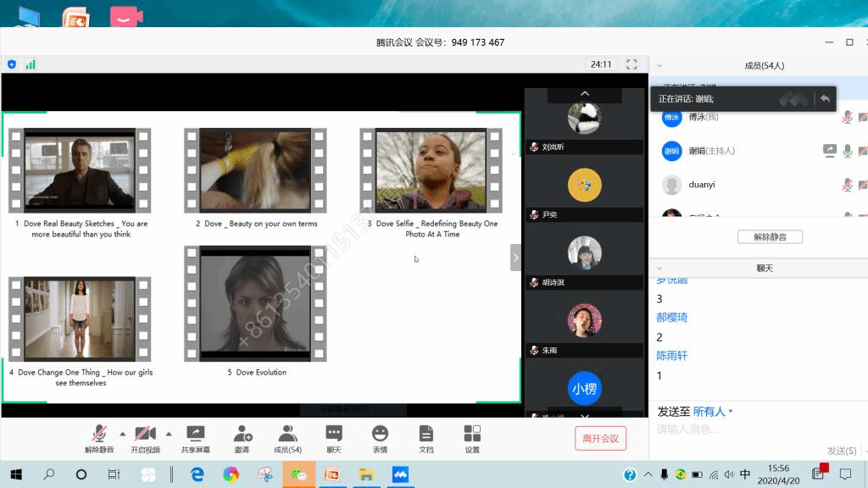Collapse the 成员(54人) panel chevron
Screen dimensions: 868x488
(659, 66)
